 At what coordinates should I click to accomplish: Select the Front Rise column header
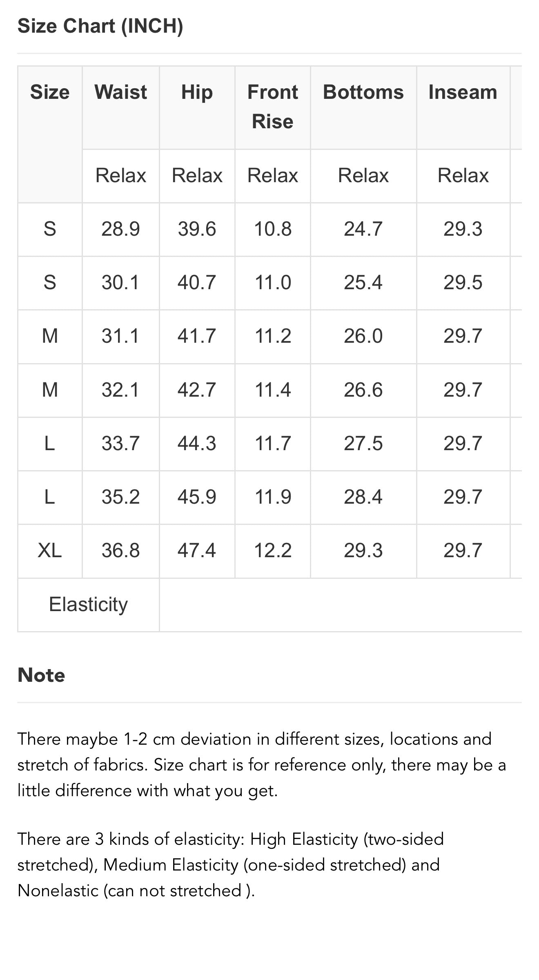pyautogui.click(x=272, y=107)
